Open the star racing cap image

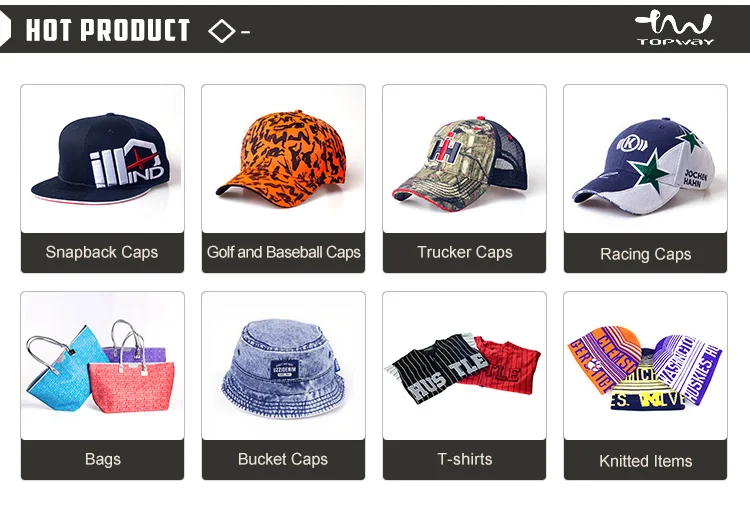pyautogui.click(x=645, y=159)
